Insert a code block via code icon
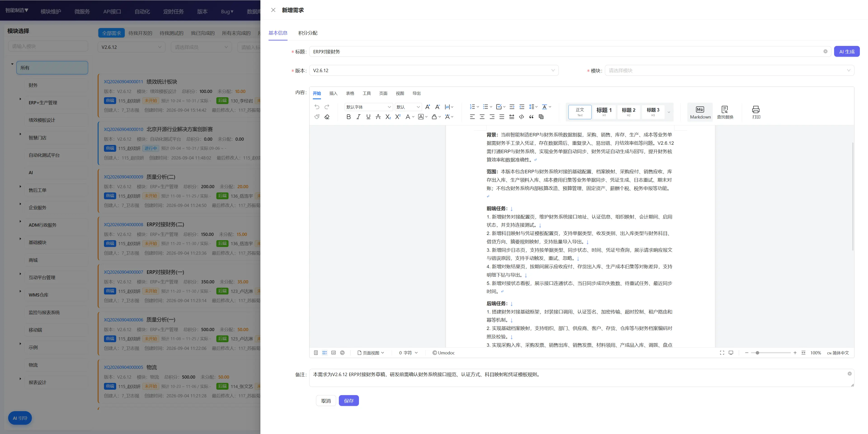 point(522,117)
